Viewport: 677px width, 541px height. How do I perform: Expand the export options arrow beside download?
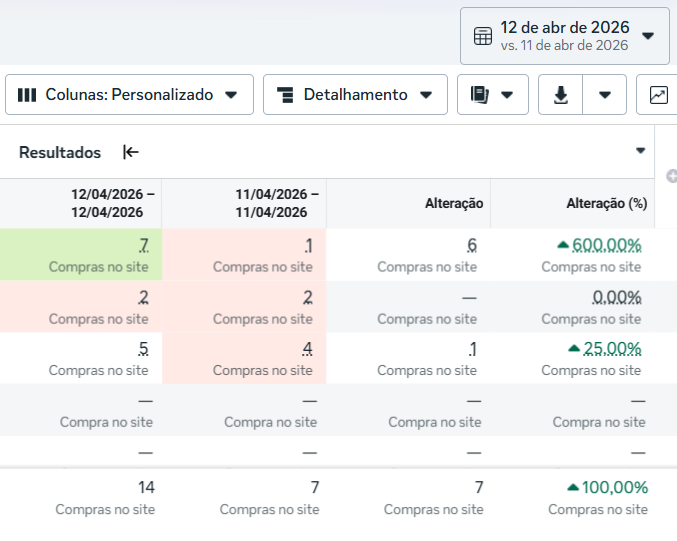coord(605,95)
